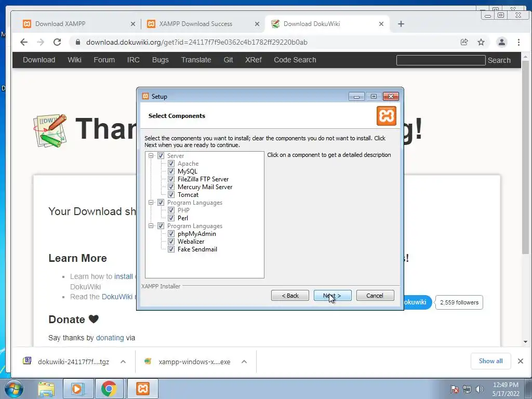Open a new browser tab
Image resolution: width=532 pixels, height=399 pixels.
coord(401,24)
